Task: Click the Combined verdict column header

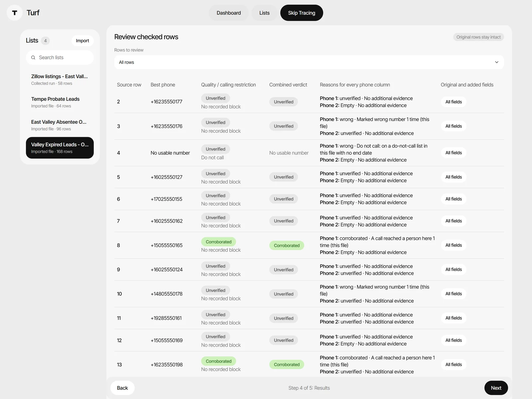Action: click(288, 85)
